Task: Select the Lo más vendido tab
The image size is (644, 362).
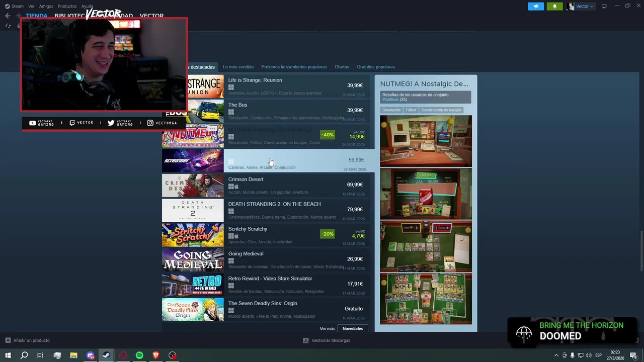Action: (238, 67)
